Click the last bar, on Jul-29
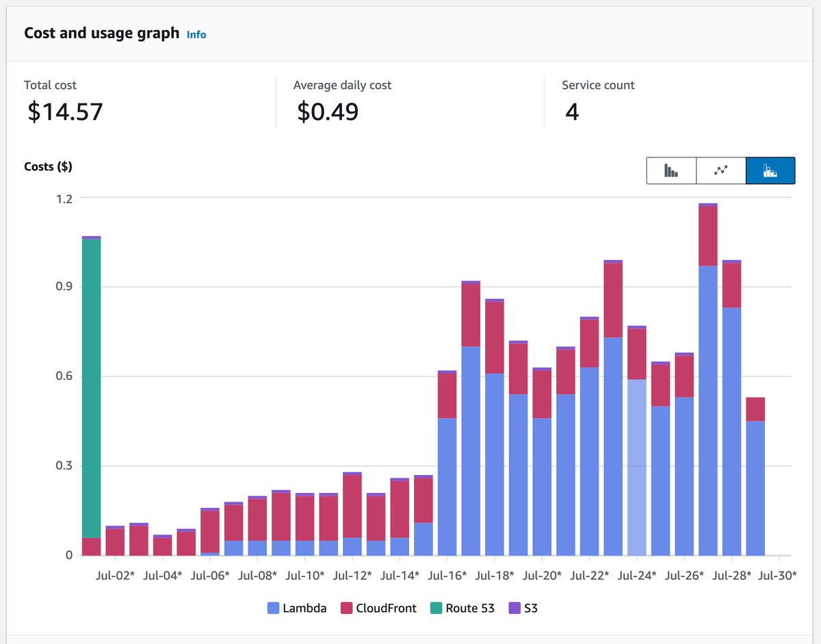The width and height of the screenshot is (821, 644). 755,476
